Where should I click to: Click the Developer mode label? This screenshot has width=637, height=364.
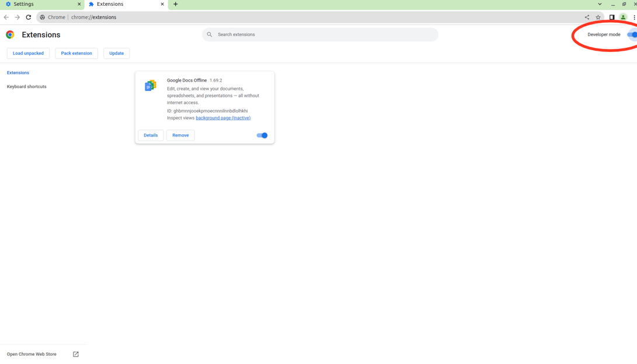604,34
